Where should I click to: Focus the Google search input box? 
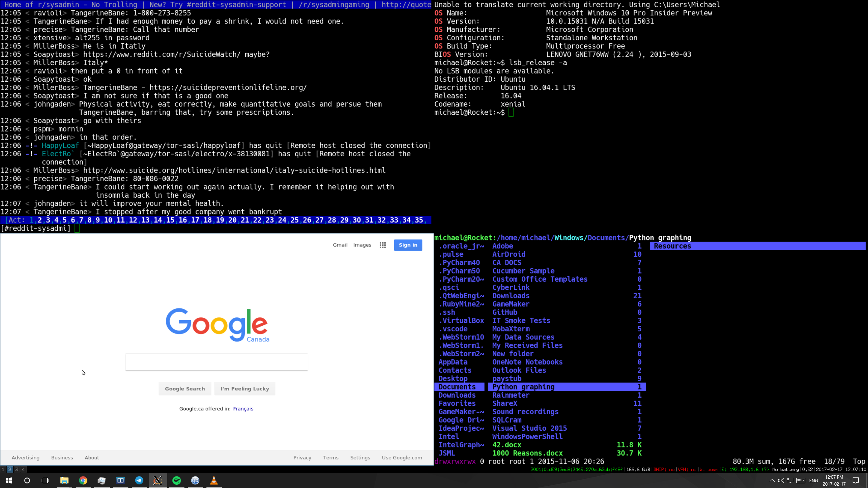pos(216,362)
